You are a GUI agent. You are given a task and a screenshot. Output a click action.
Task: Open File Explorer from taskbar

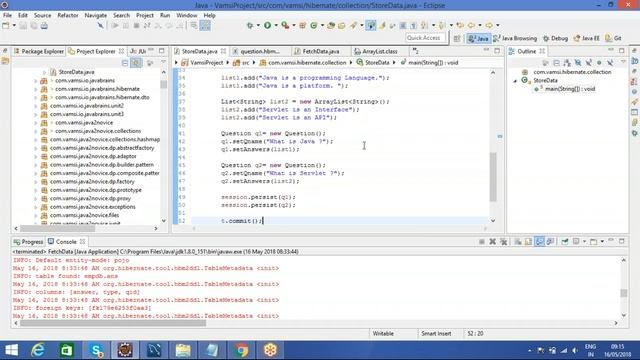click(x=183, y=350)
